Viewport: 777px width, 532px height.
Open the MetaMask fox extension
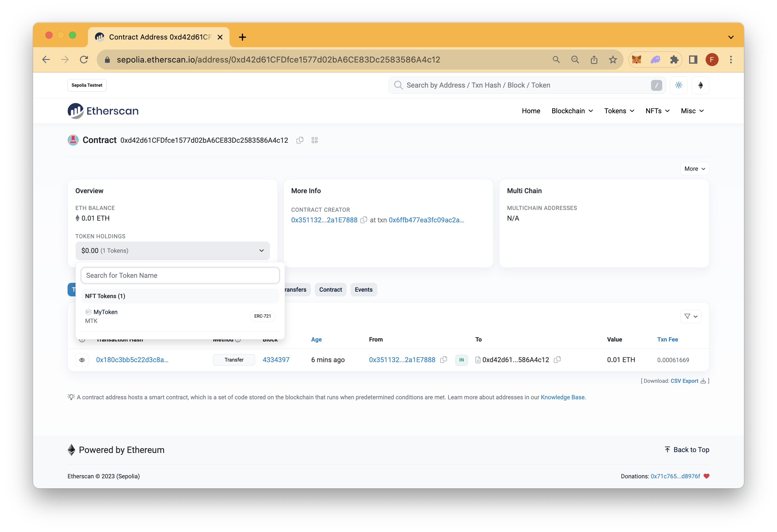pyautogui.click(x=637, y=60)
